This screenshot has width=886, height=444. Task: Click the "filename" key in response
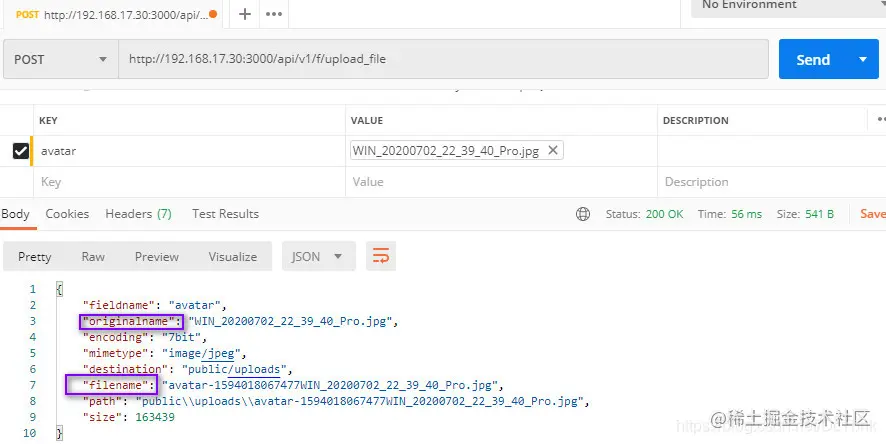tap(115, 385)
